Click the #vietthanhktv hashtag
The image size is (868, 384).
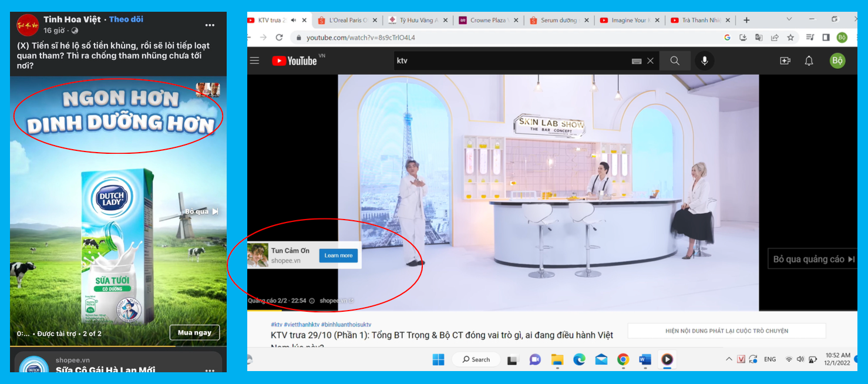pos(302,324)
